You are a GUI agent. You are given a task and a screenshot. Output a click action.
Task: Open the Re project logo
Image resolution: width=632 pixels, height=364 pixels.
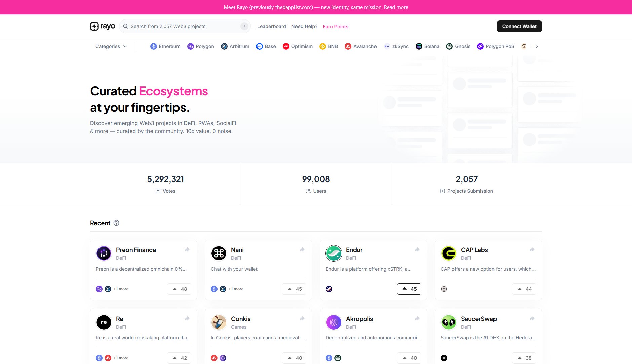pyautogui.click(x=104, y=322)
